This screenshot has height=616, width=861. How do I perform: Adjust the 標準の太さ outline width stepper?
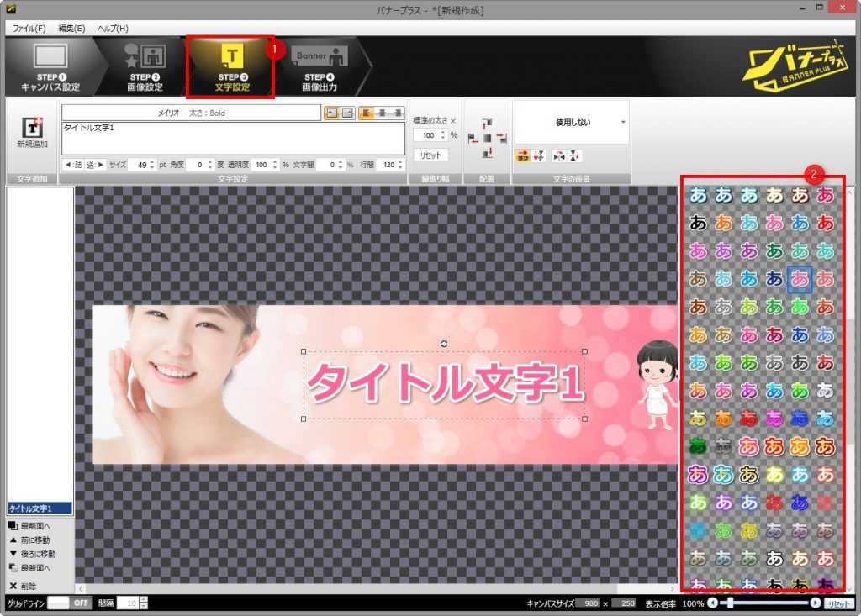pyautogui.click(x=442, y=135)
